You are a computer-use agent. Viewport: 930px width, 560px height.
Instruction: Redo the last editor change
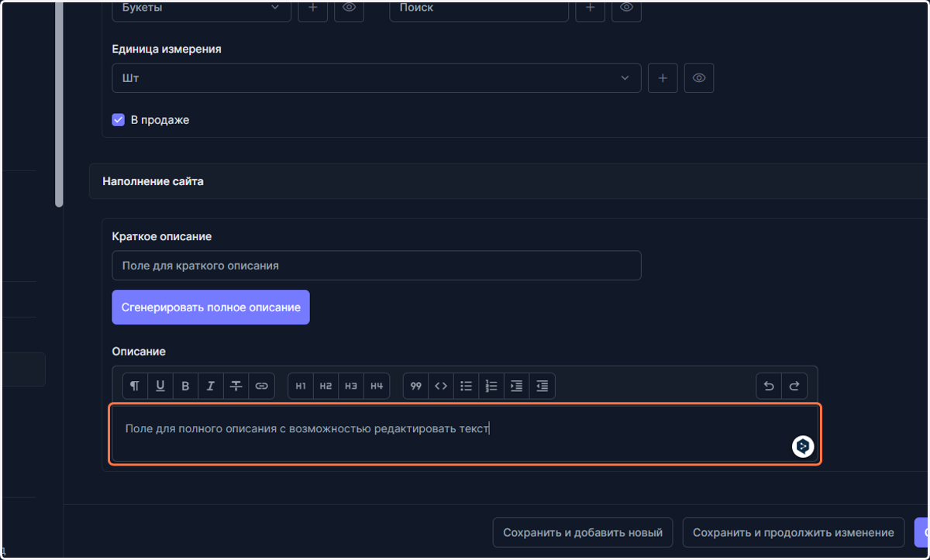coord(794,386)
